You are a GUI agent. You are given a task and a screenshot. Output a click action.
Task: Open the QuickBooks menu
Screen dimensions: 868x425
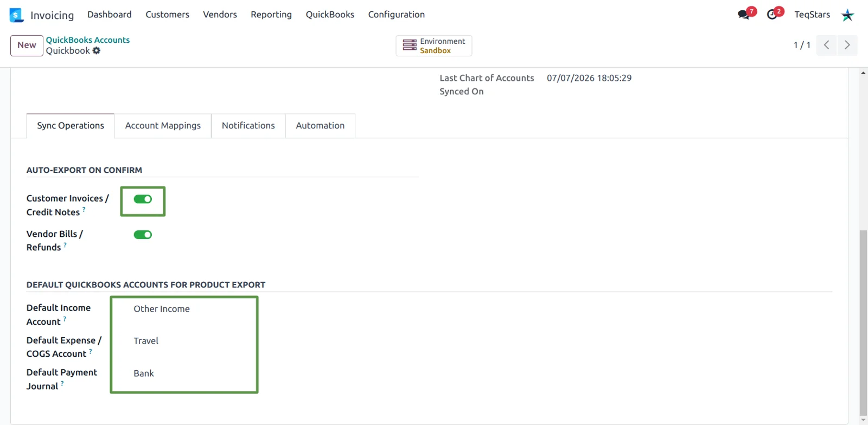click(x=330, y=15)
